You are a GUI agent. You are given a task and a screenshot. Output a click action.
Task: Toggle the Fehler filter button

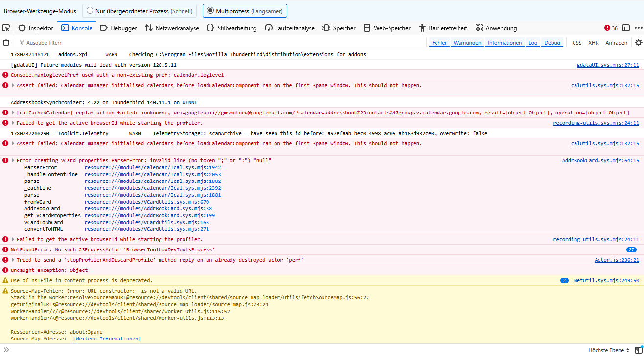click(x=439, y=43)
